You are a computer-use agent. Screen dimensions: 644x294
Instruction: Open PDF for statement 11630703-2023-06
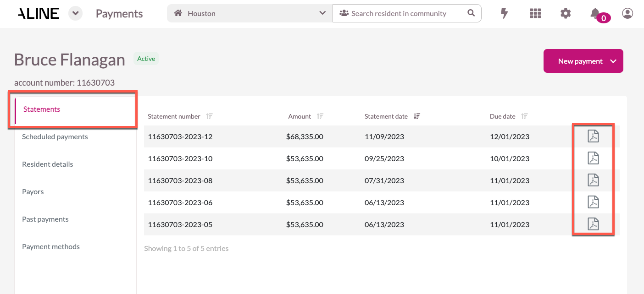click(593, 202)
